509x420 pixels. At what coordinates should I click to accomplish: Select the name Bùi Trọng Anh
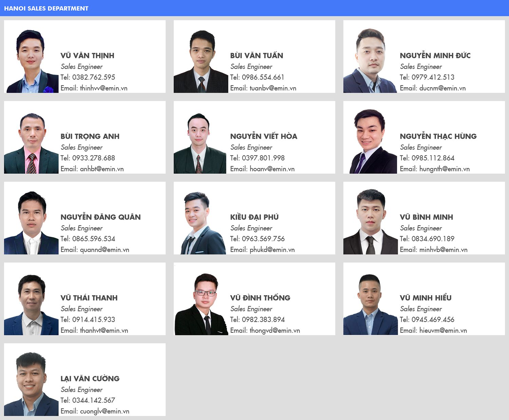[x=90, y=136]
